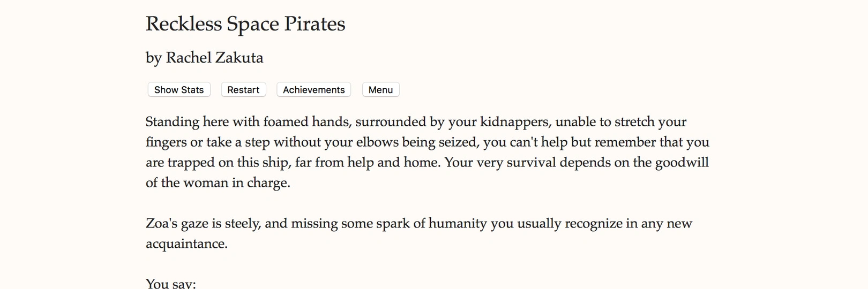The height and width of the screenshot is (289, 868).
Task: Click the word "acquaintance" in the story
Action: click(185, 244)
